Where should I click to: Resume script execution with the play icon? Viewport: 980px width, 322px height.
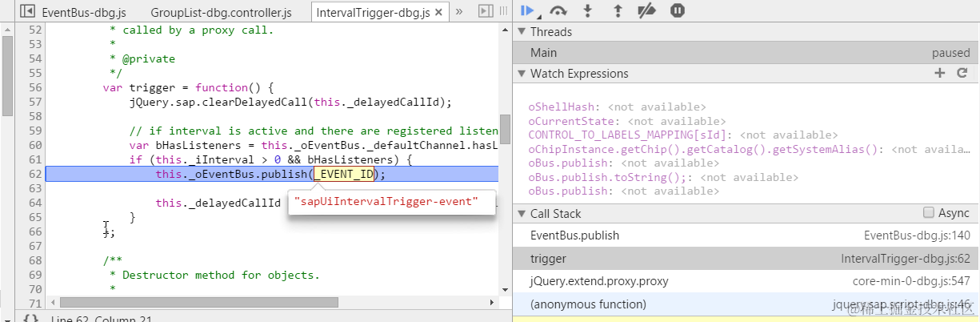pos(527,10)
